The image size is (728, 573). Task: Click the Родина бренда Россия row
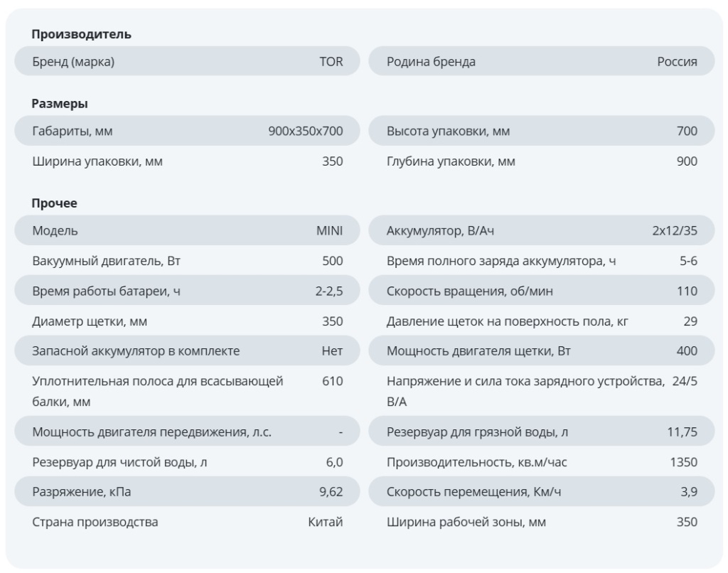pos(542,62)
